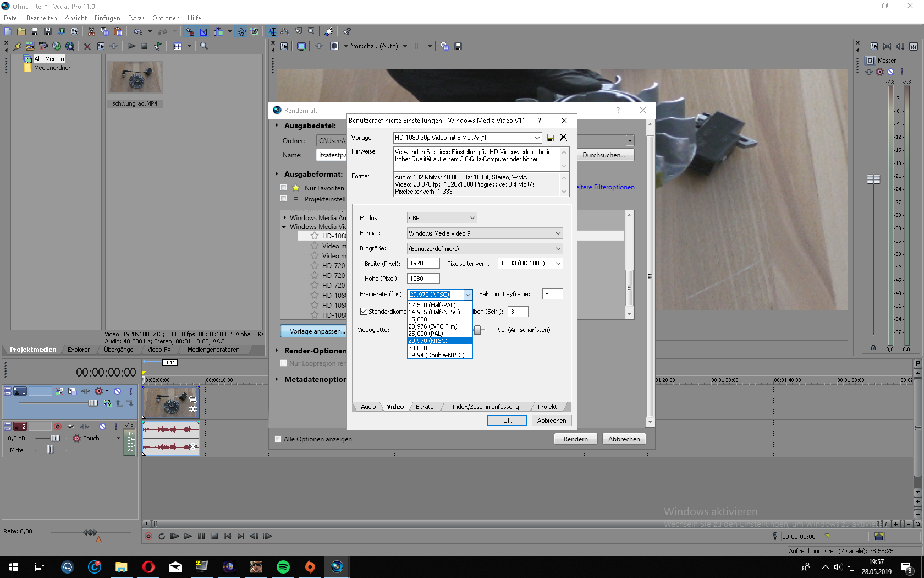Open the Opera browser from taskbar

tap(148, 567)
